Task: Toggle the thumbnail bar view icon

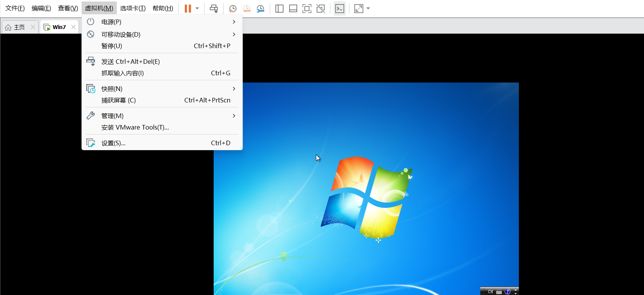Action: coord(293,8)
